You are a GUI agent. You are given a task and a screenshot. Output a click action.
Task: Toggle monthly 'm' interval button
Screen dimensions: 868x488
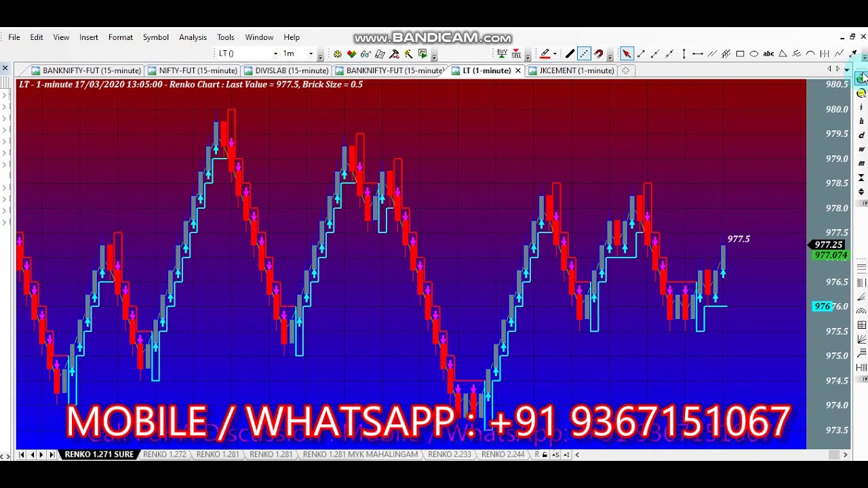tap(861, 163)
